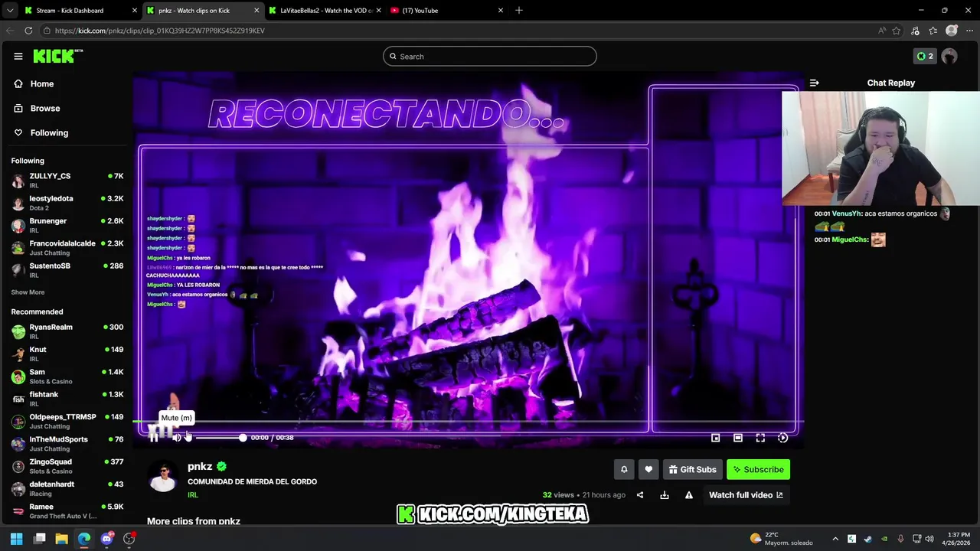Open Brunenger channel
The height and width of the screenshot is (551, 980).
tap(67, 225)
